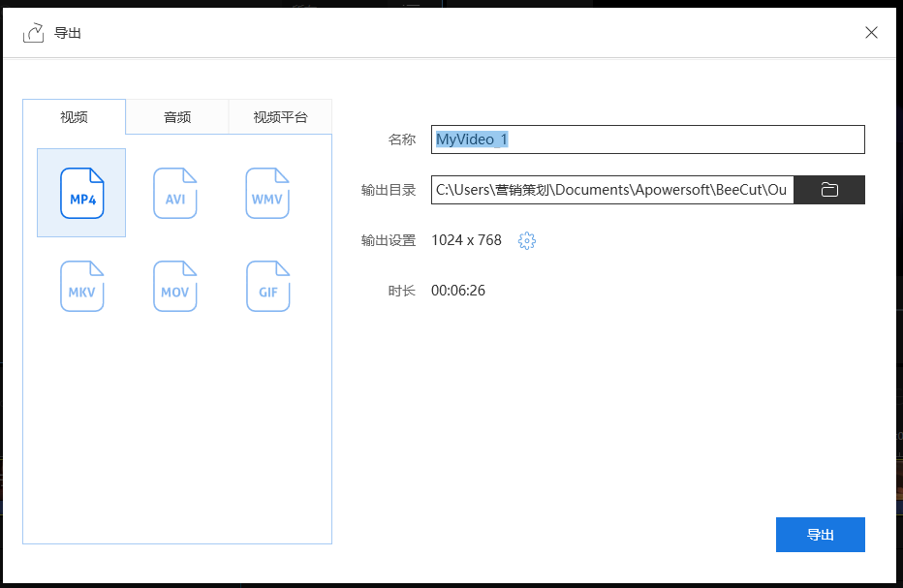Close the export dialog
Viewport: 903px width, 588px height.
click(x=870, y=32)
